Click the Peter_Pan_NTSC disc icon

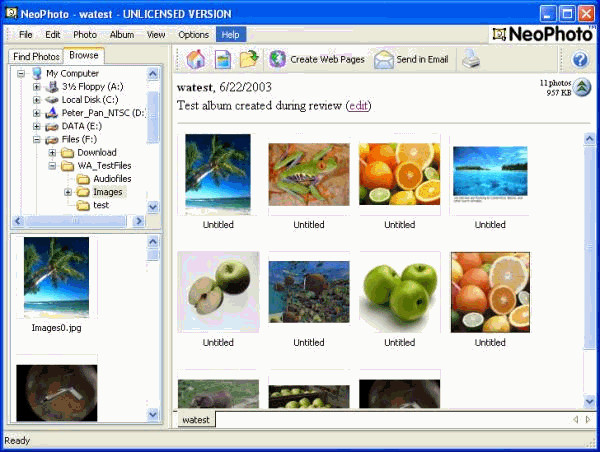click(x=51, y=113)
